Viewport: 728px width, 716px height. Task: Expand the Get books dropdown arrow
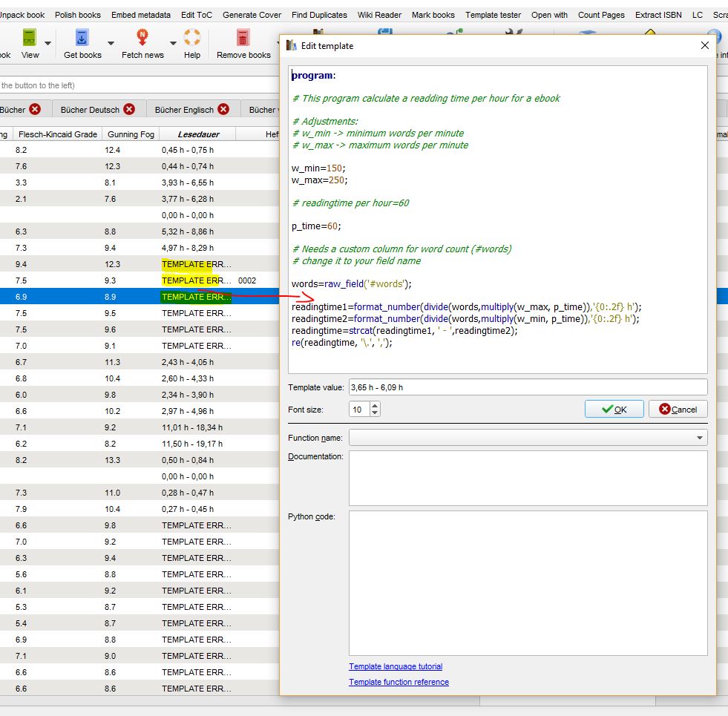coord(111,44)
